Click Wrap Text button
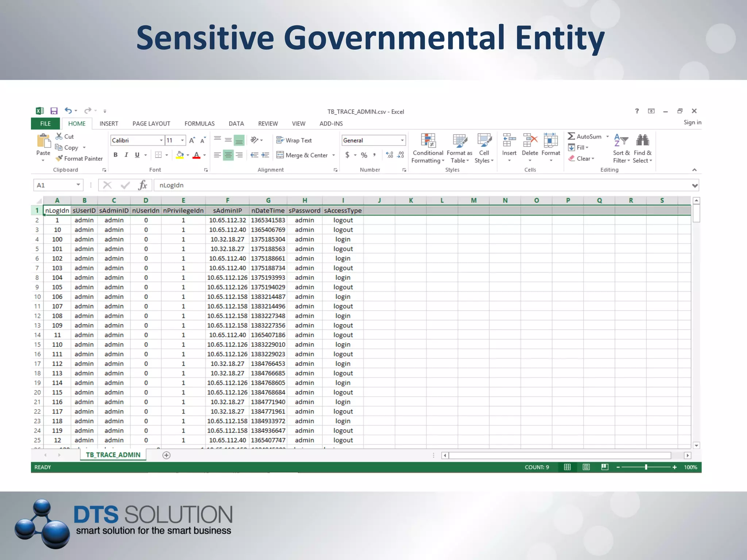Image resolution: width=747 pixels, height=560 pixels. click(x=294, y=140)
